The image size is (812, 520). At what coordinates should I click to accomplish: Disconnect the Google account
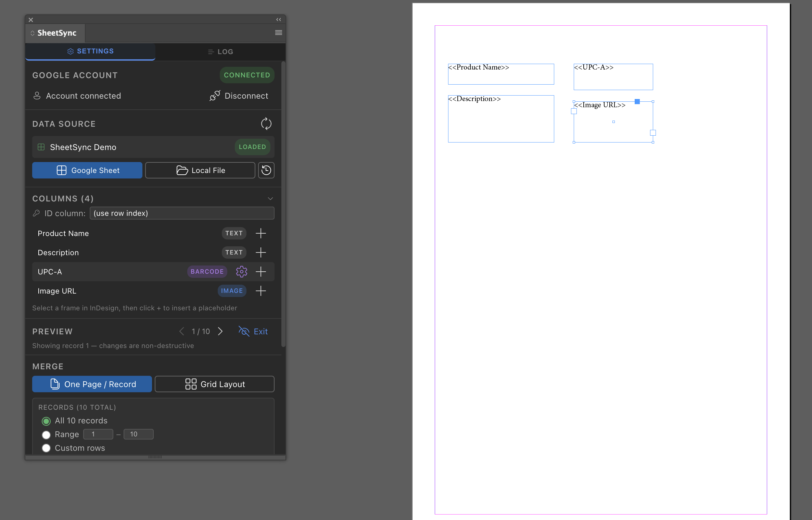tap(239, 96)
